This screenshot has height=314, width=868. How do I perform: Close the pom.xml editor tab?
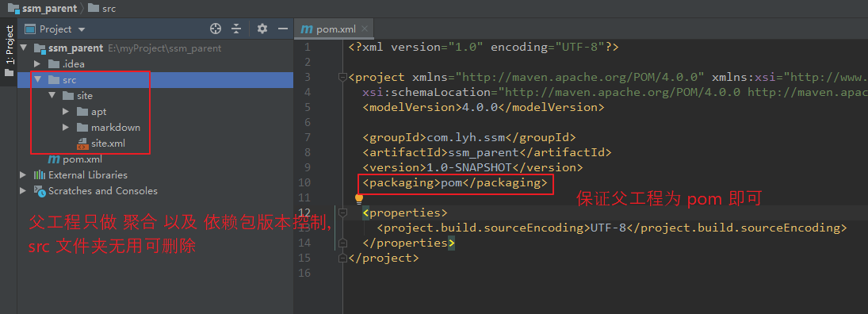(365, 29)
